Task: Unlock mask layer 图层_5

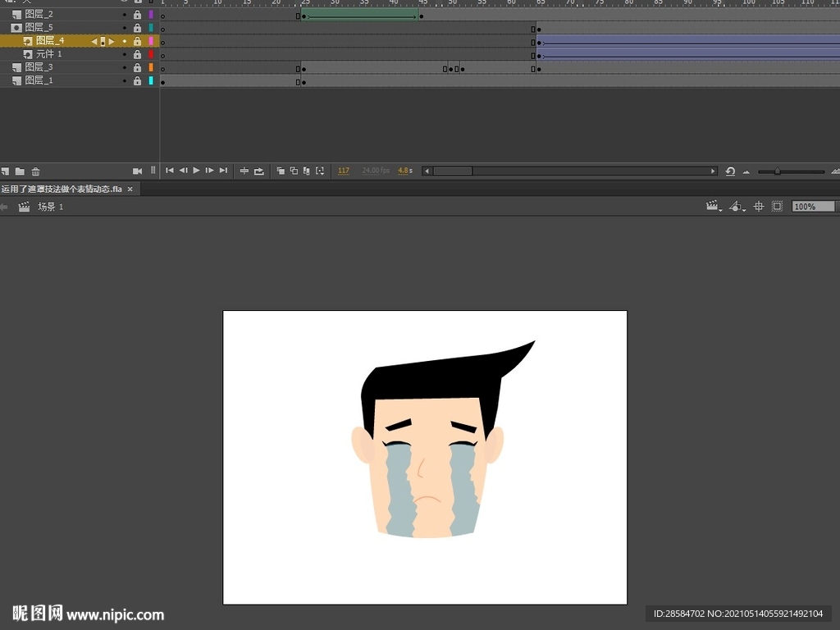Action: (137, 28)
